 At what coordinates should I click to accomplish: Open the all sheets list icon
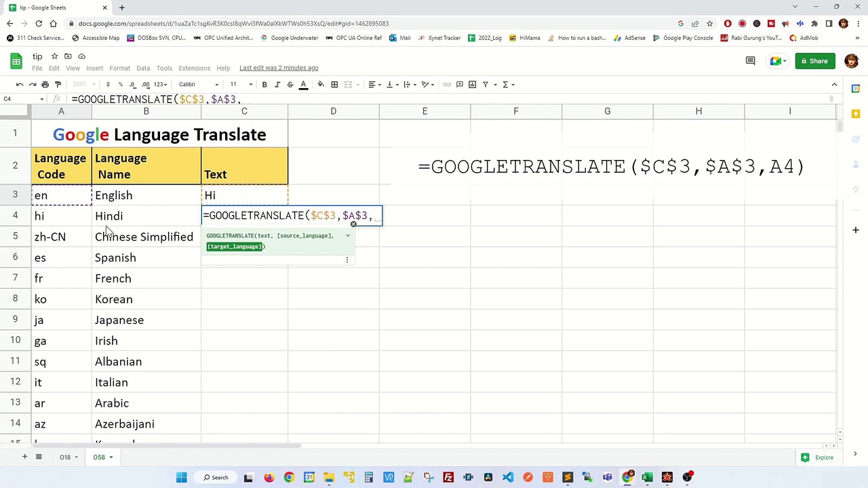pos(39,457)
